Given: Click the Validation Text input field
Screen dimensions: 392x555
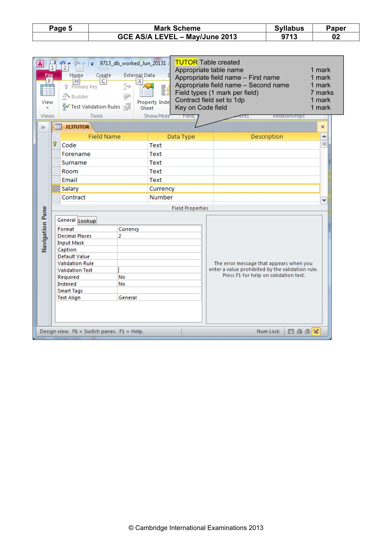Looking at the screenshot, I should (x=159, y=270).
